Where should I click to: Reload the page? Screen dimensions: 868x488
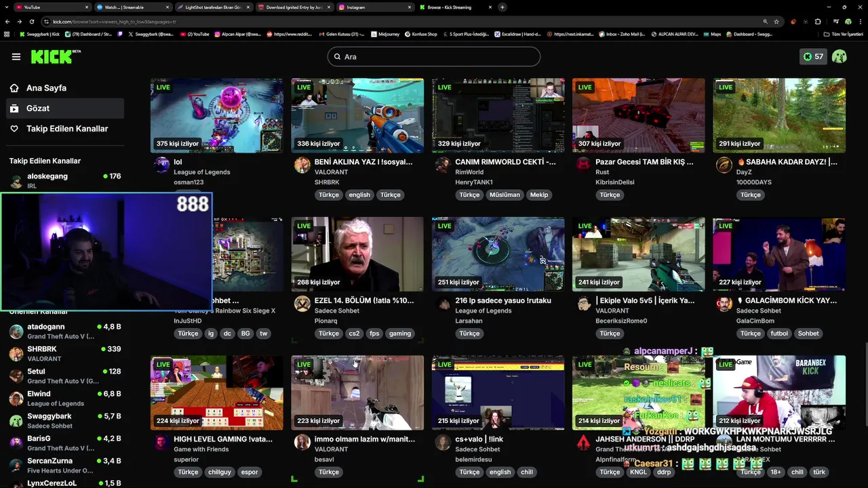point(31,22)
